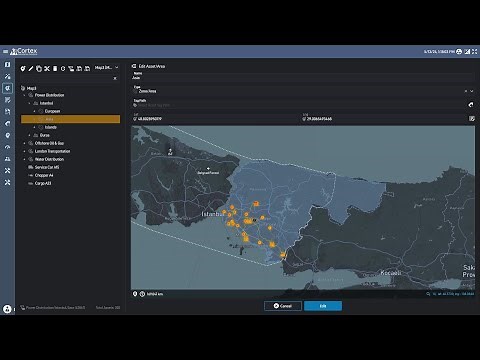This screenshot has width=480, height=360.
Task: Click the Name input field
Action: point(303,77)
